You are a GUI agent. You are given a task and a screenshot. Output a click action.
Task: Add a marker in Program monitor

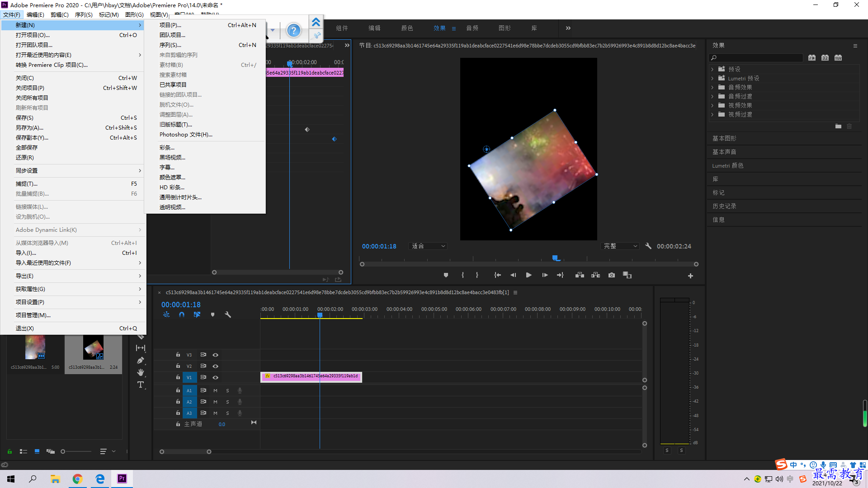[x=446, y=275]
